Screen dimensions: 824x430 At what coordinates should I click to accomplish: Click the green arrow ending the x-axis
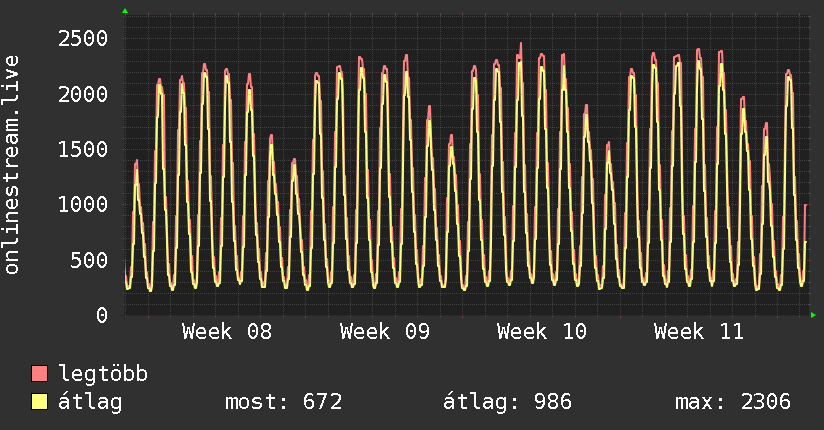coord(814,316)
